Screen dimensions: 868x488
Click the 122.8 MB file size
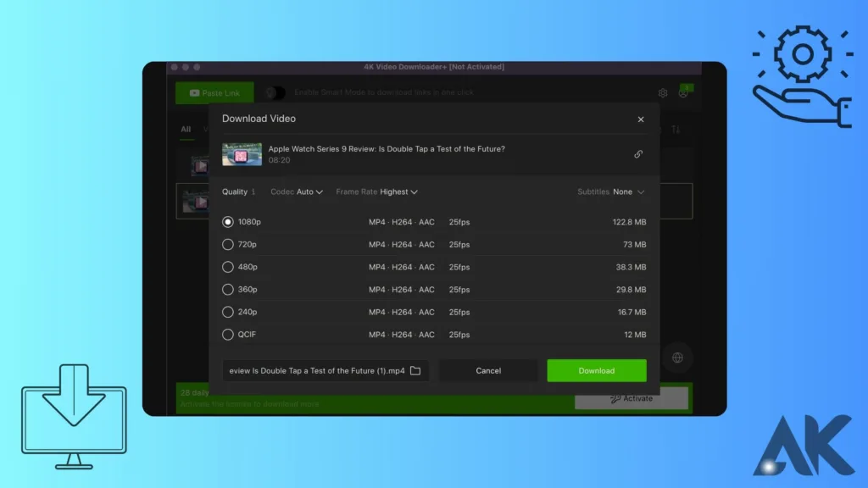[629, 222]
